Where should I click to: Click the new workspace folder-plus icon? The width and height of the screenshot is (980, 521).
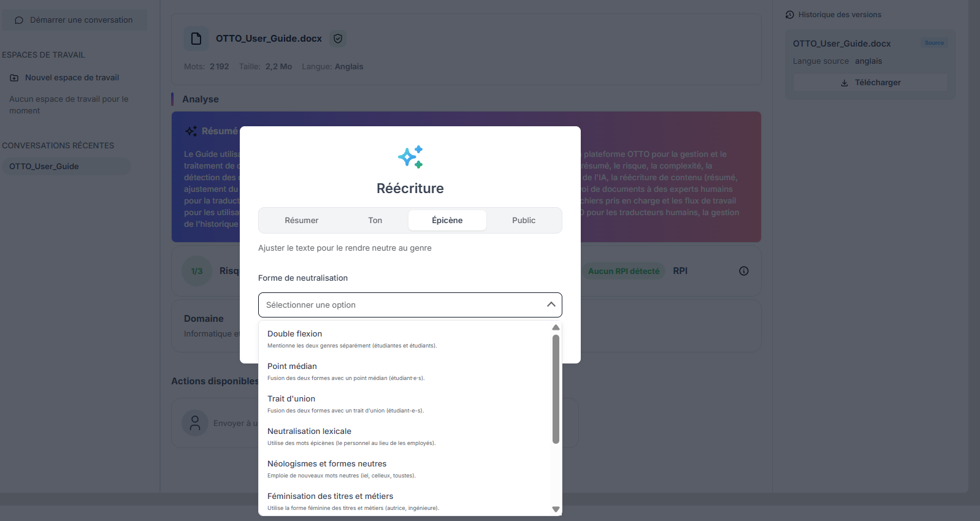(14, 78)
